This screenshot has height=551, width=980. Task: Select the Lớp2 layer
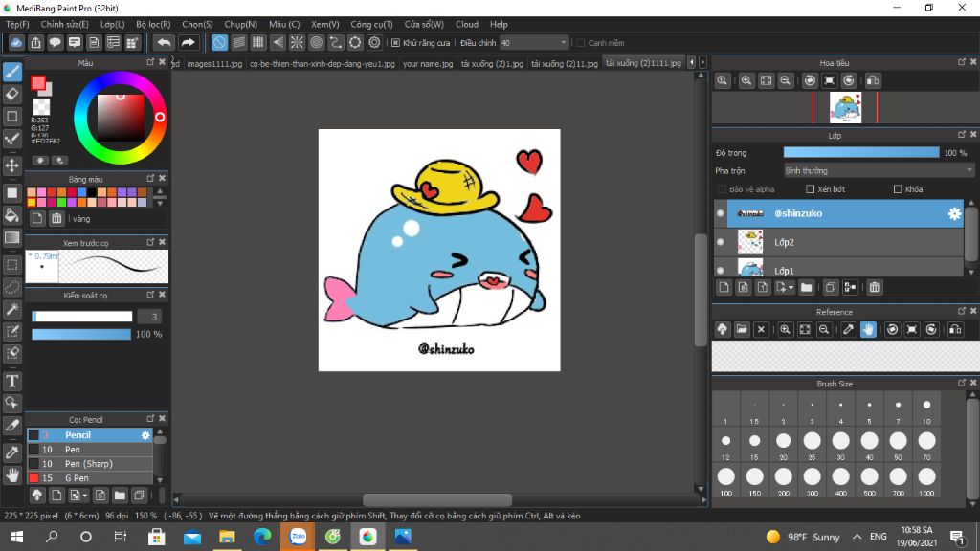click(x=838, y=242)
